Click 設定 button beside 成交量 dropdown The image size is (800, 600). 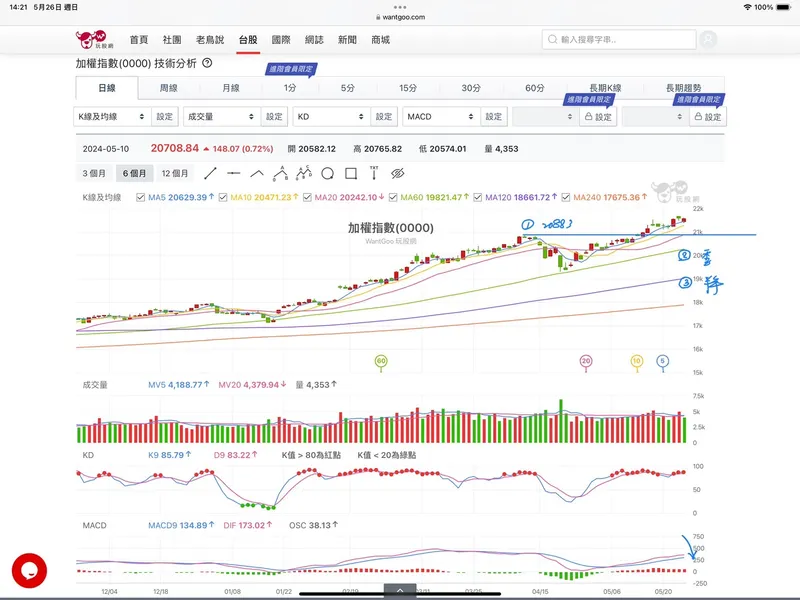tap(275, 117)
